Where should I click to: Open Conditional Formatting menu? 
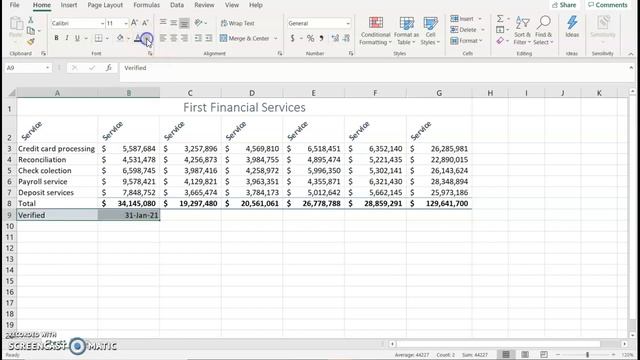(376, 31)
